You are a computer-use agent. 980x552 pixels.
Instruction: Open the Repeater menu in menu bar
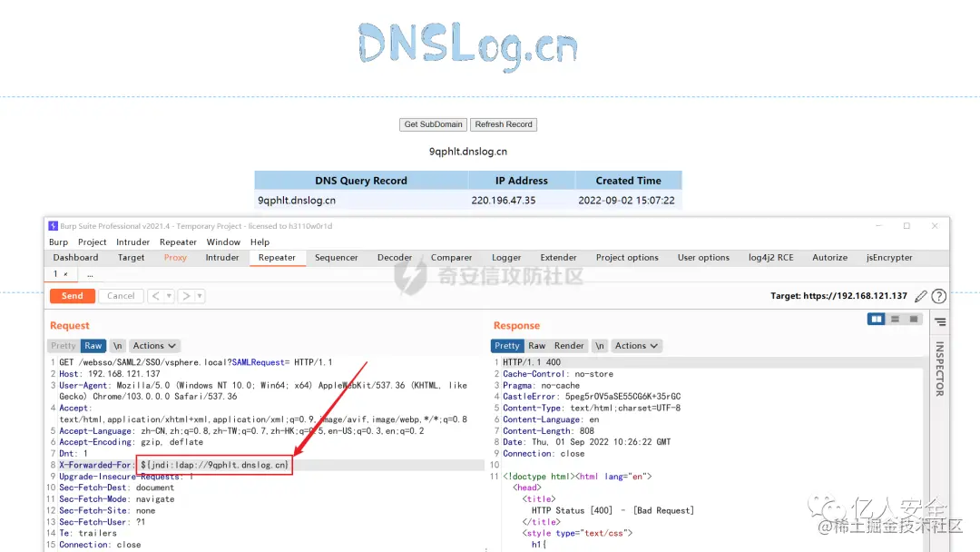[178, 241]
